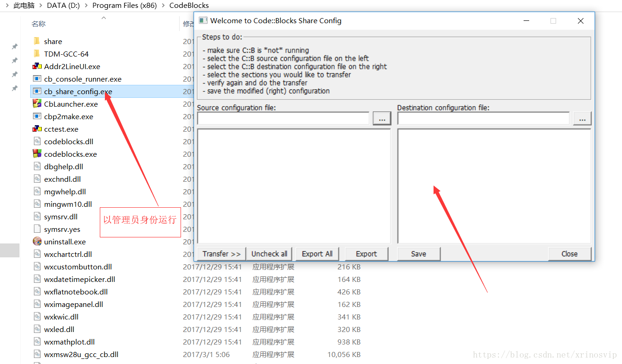This screenshot has height=364, width=622.
Task: Click the Close button in Share Config
Action: 570,254
